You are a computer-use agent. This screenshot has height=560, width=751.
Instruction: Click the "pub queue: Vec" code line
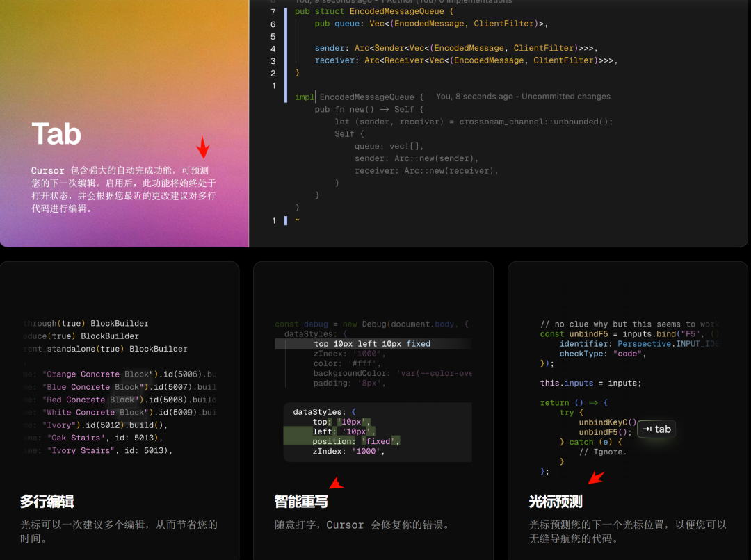(431, 24)
